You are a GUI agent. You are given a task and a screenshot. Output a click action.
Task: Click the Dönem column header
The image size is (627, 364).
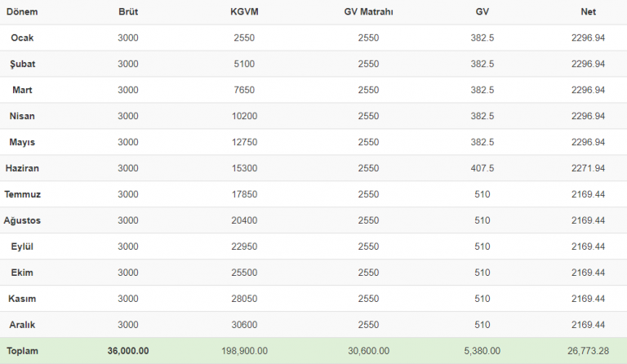(x=23, y=11)
